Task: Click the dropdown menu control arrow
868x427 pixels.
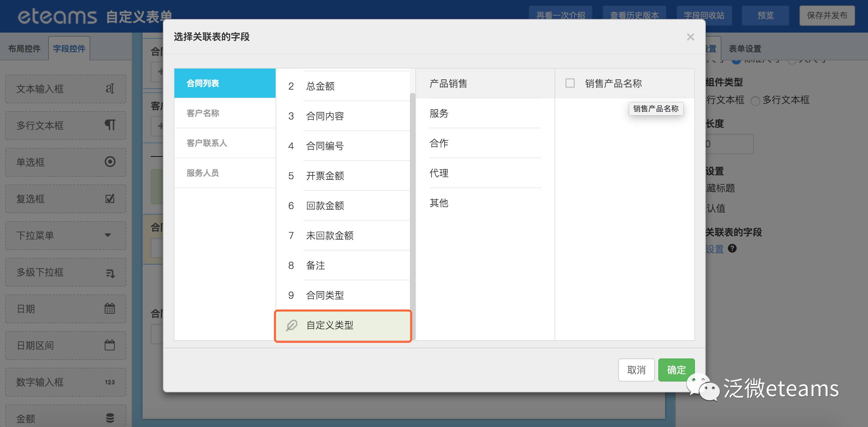Action: [108, 235]
